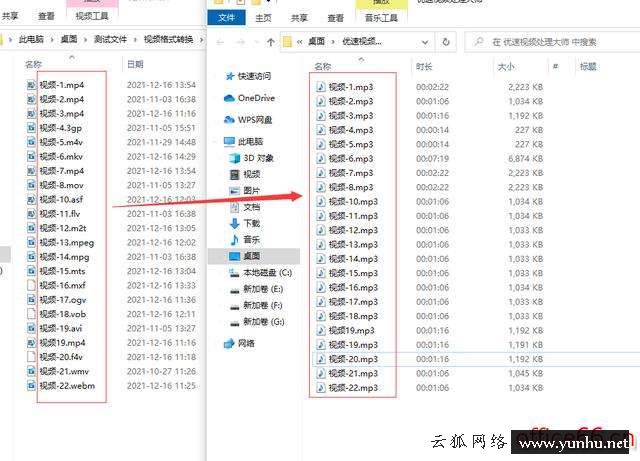Sort by 日期 column in left window

pyautogui.click(x=135, y=64)
